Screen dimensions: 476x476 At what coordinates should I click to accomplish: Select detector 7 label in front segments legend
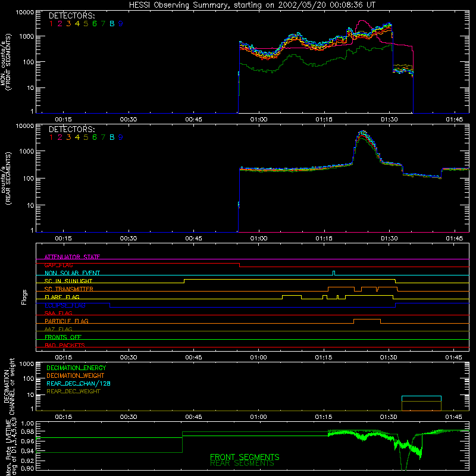(103, 23)
